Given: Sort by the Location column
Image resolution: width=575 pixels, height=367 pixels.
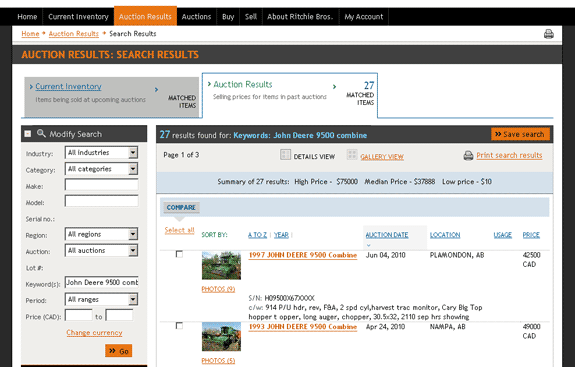Looking at the screenshot, I should 445,235.
